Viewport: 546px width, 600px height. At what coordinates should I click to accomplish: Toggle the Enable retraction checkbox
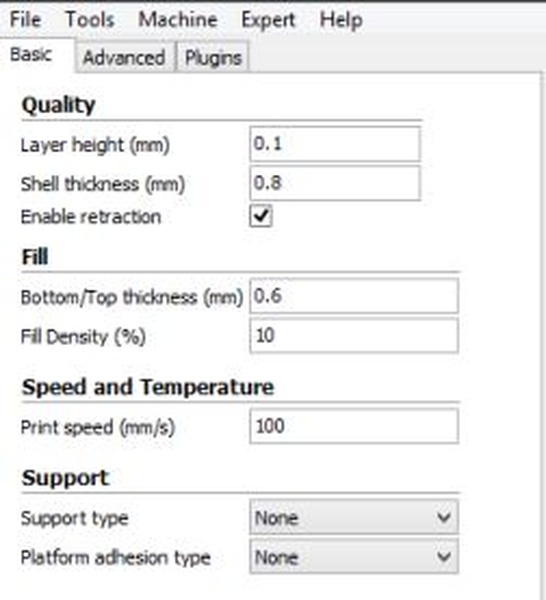click(x=261, y=216)
